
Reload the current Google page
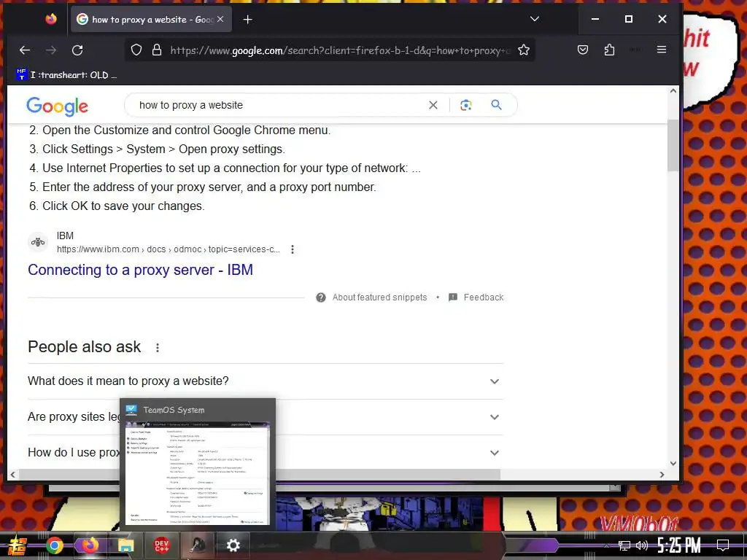(77, 50)
